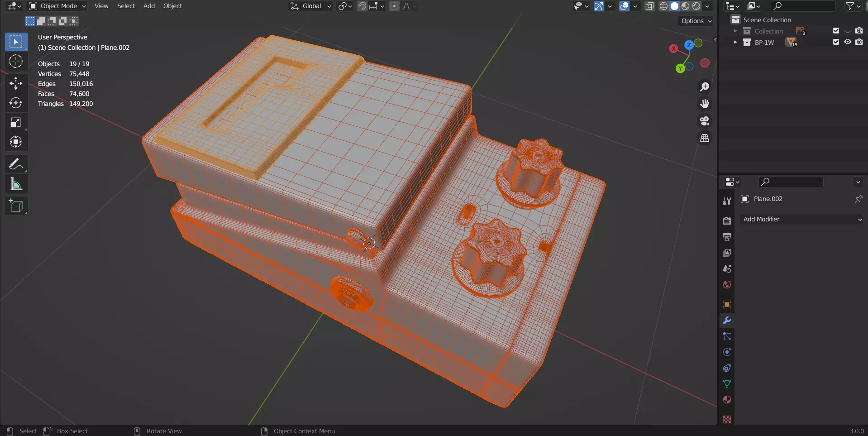868x436 pixels.
Task: Open the Render properties tab
Action: click(x=727, y=221)
